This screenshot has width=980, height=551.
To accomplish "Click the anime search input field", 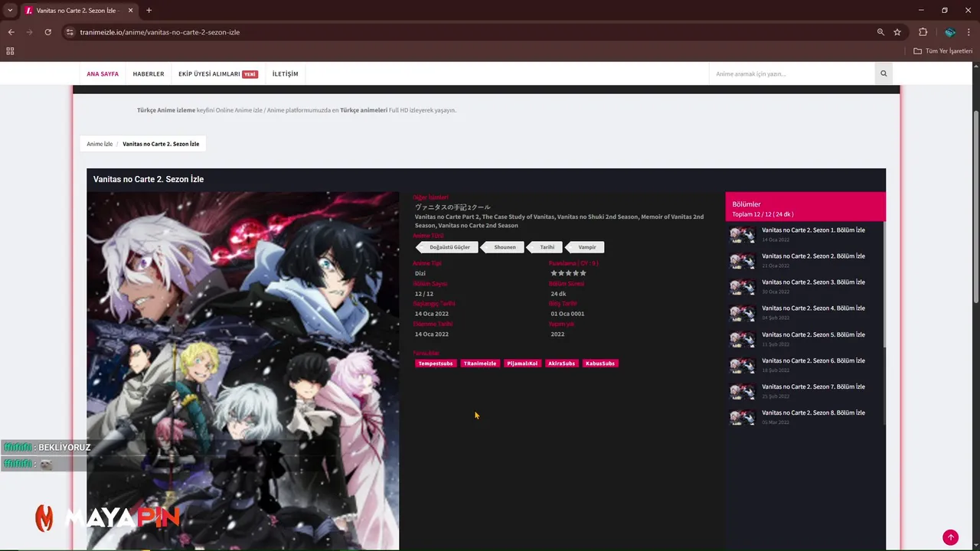I will pos(792,73).
